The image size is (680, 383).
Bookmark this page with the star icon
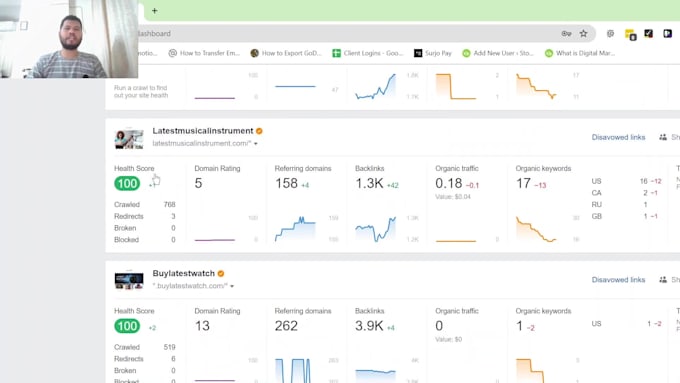pyautogui.click(x=584, y=33)
